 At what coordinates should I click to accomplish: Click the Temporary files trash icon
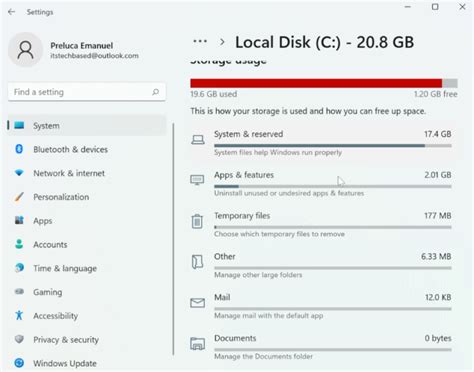pyautogui.click(x=197, y=221)
